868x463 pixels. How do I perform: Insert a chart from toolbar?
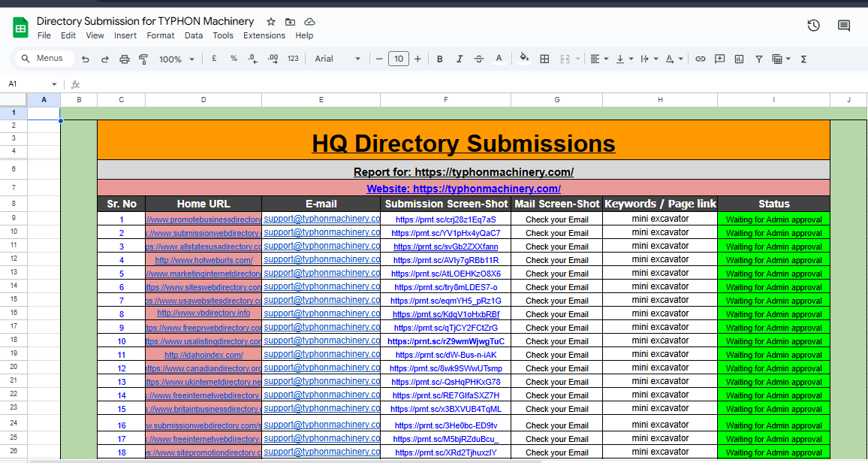[739, 59]
